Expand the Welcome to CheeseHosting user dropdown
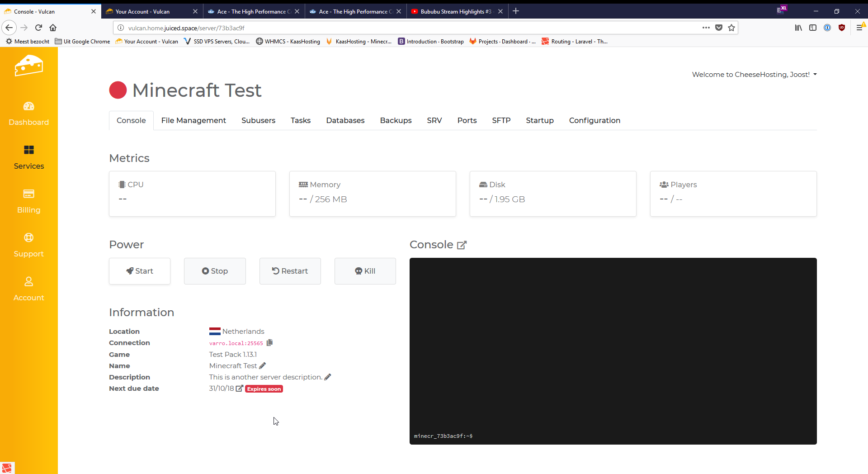The width and height of the screenshot is (868, 474). tap(754, 75)
